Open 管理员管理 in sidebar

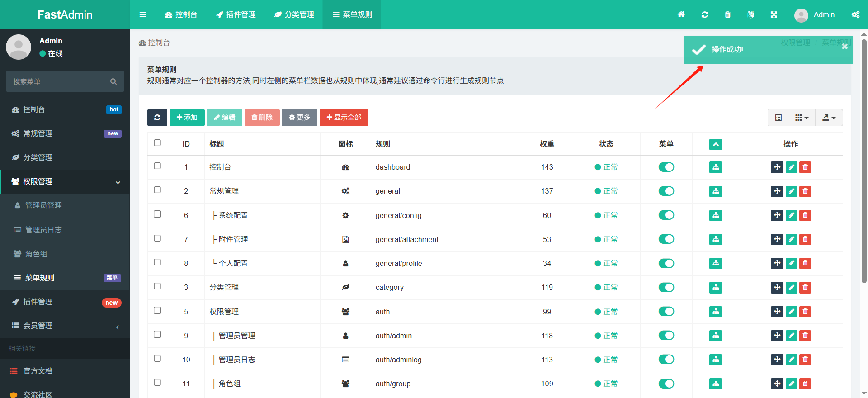(x=65, y=206)
